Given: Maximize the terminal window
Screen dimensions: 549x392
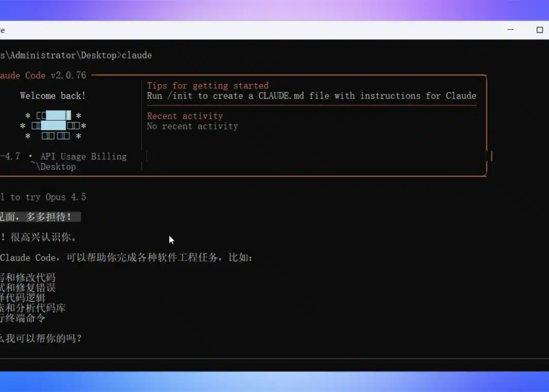Looking at the screenshot, I should click(539, 30).
